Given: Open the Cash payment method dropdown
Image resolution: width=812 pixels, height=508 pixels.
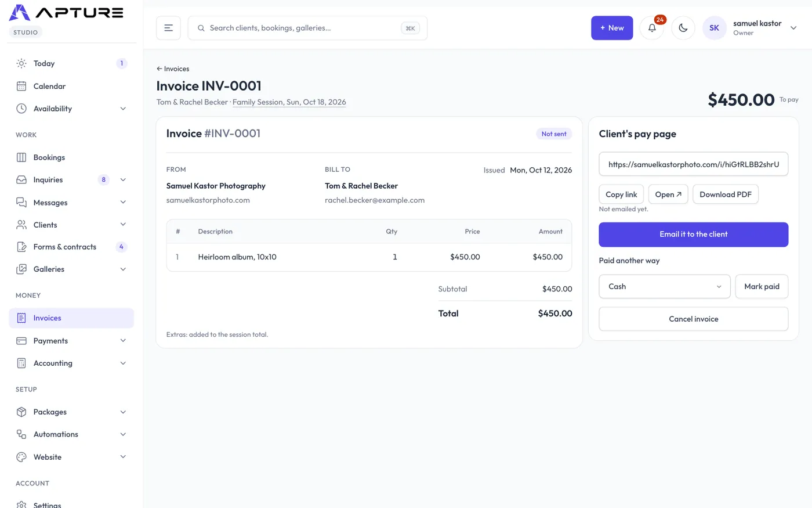Looking at the screenshot, I should coord(665,287).
